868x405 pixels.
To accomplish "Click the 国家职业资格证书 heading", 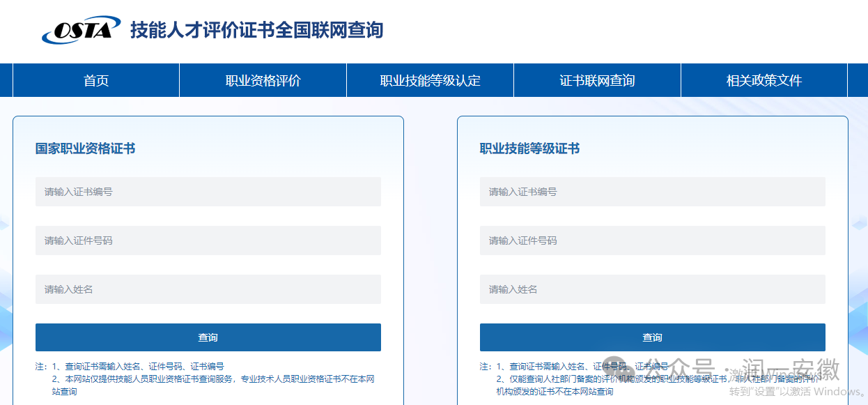I will tap(85, 148).
